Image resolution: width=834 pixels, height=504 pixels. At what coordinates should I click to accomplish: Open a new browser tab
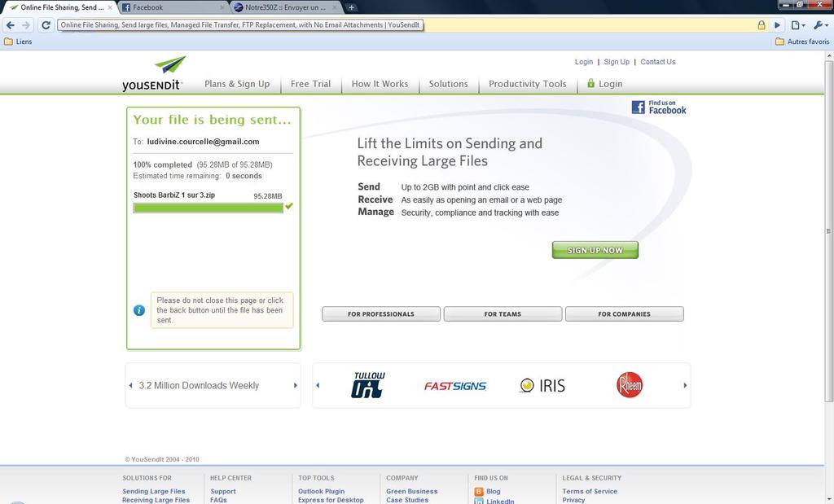351,7
